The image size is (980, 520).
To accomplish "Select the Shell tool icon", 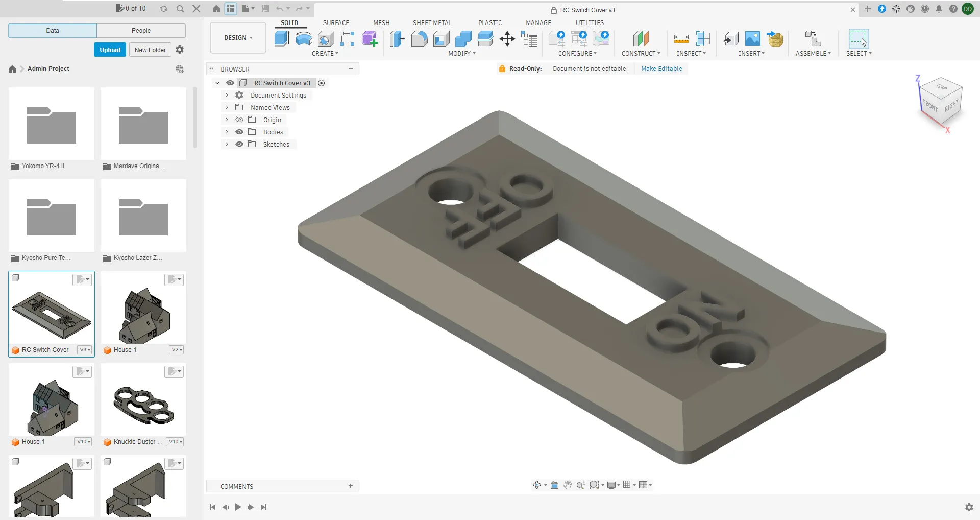I will [x=441, y=39].
